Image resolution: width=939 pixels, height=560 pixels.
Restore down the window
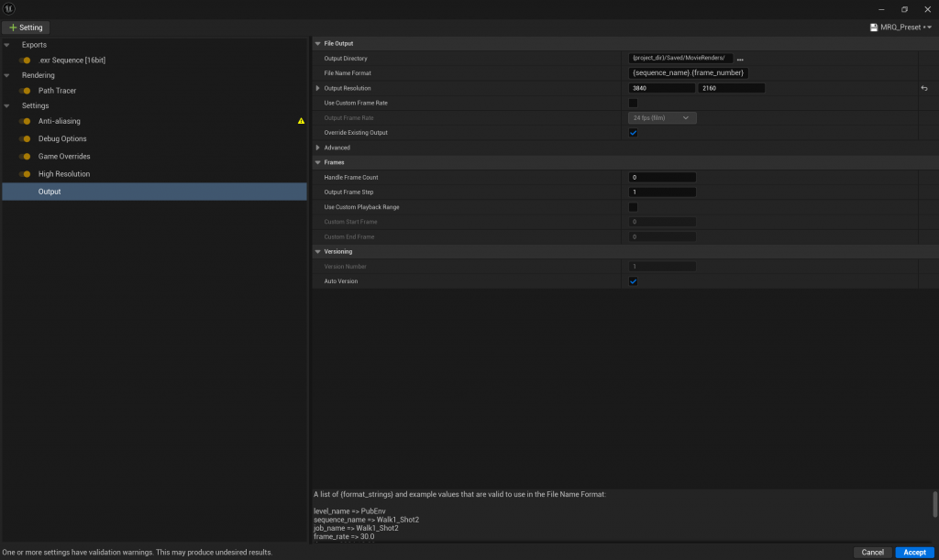[904, 9]
